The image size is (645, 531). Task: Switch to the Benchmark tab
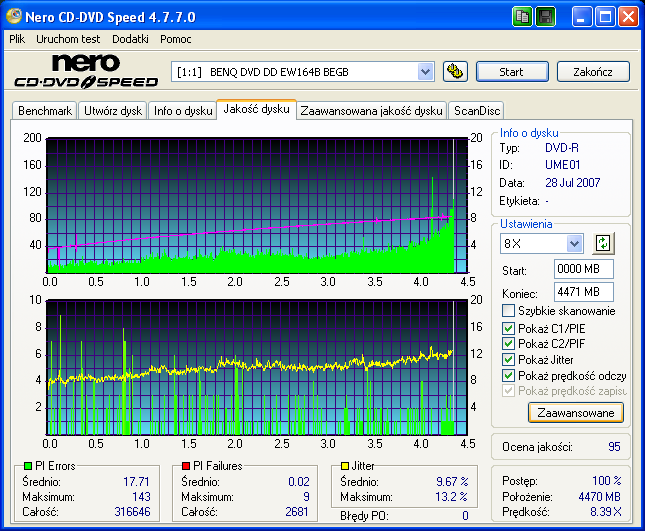(45, 111)
